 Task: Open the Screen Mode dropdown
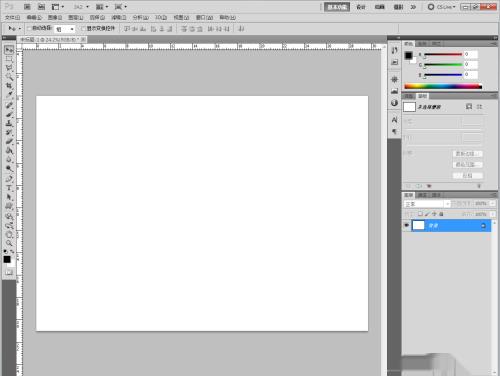(121, 7)
